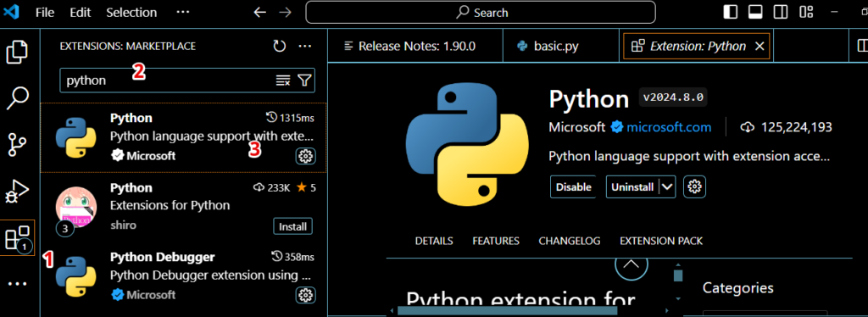Click the Python Debugger logo icon
Image resolution: width=868 pixels, height=317 pixels.
[x=76, y=276]
